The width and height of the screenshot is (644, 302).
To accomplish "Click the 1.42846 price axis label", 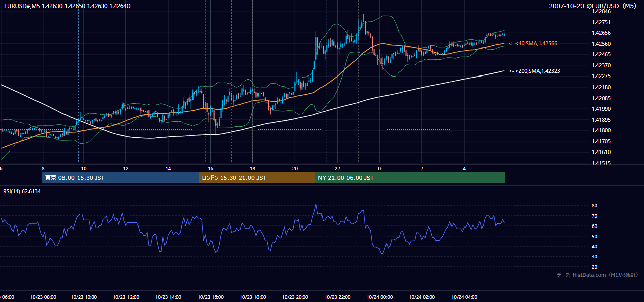I will [x=601, y=11].
